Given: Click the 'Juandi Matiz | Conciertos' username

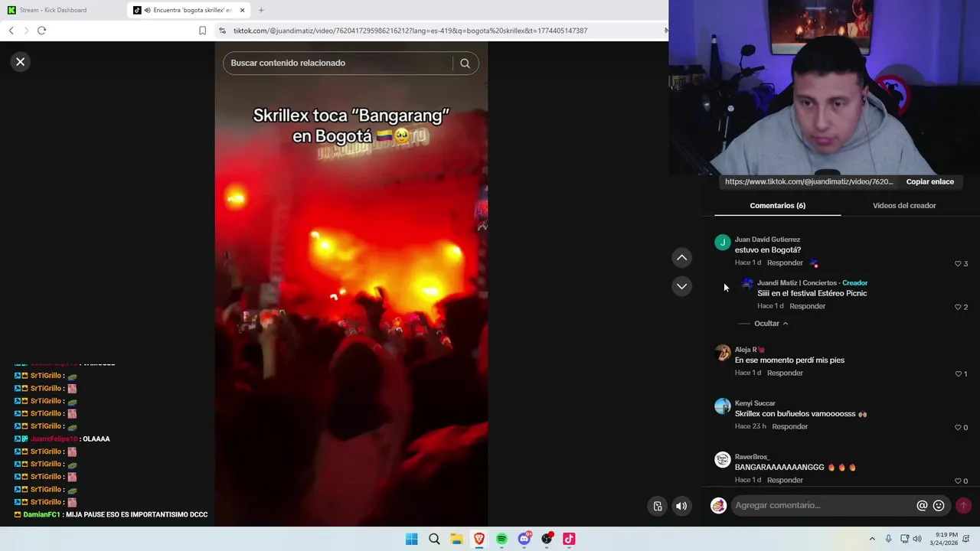Looking at the screenshot, I should click(x=797, y=283).
